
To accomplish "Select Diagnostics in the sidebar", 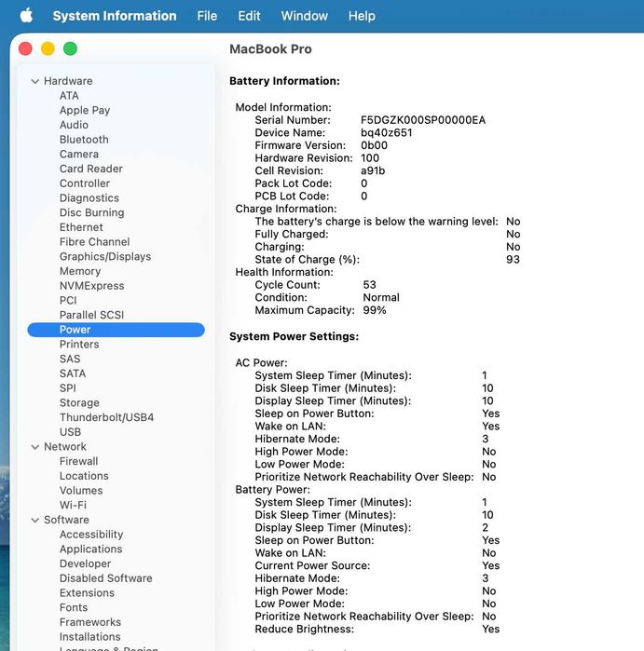I will pos(89,197).
